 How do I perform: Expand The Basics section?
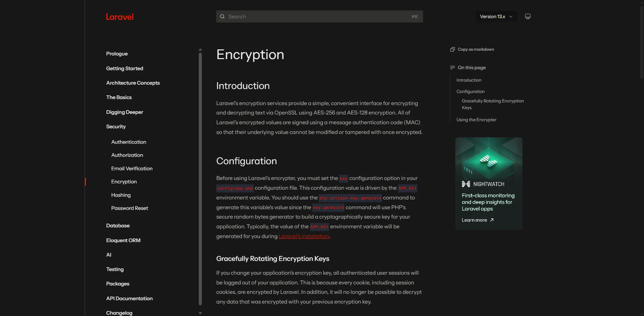119,97
